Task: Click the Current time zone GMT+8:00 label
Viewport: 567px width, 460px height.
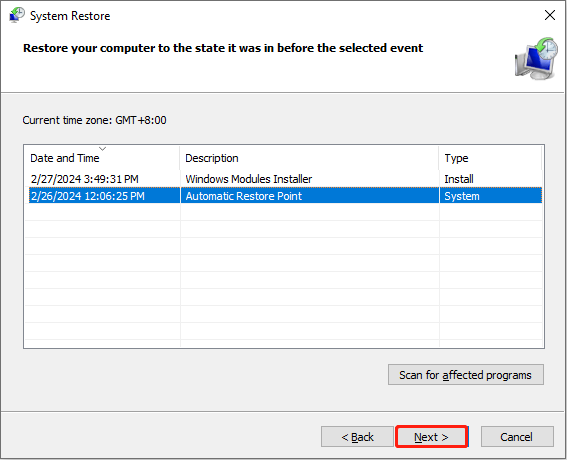Action: point(94,120)
